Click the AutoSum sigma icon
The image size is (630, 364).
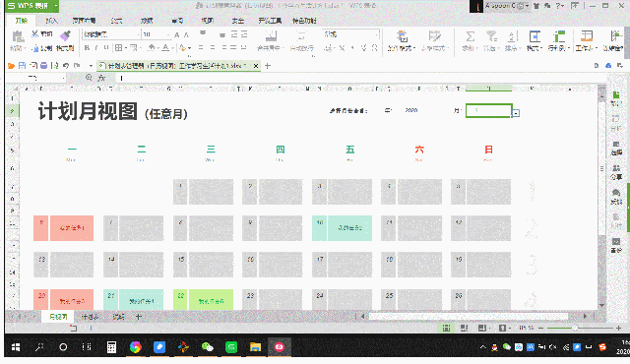[470, 36]
